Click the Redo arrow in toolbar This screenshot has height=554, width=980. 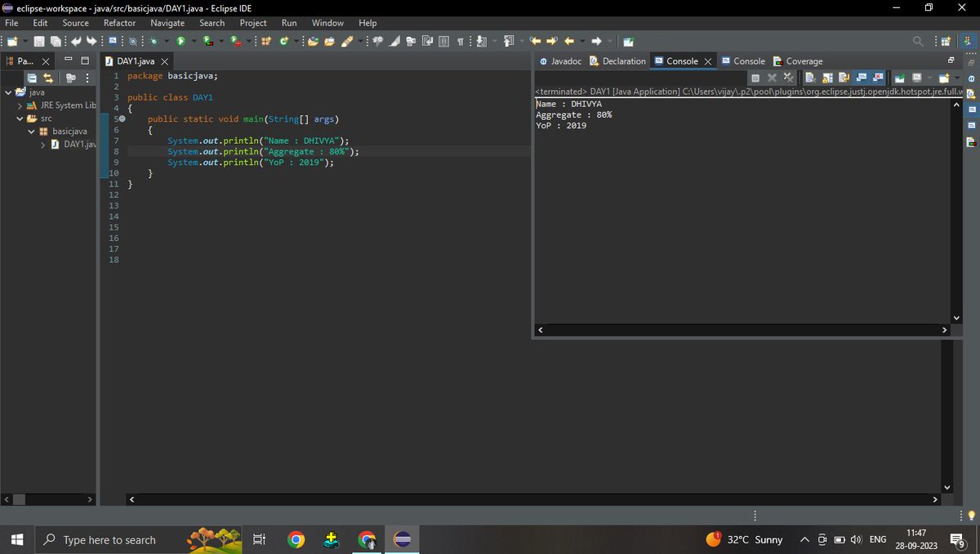pyautogui.click(x=91, y=41)
